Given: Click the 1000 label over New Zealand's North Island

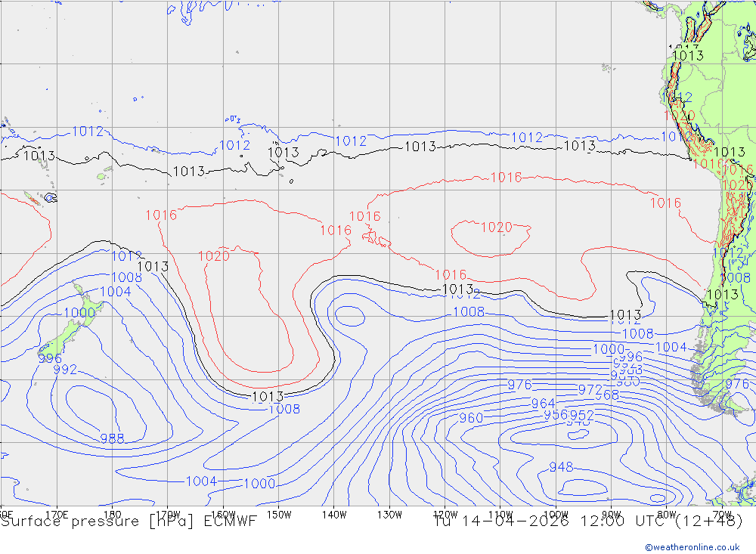Looking at the screenshot, I should tap(79, 312).
